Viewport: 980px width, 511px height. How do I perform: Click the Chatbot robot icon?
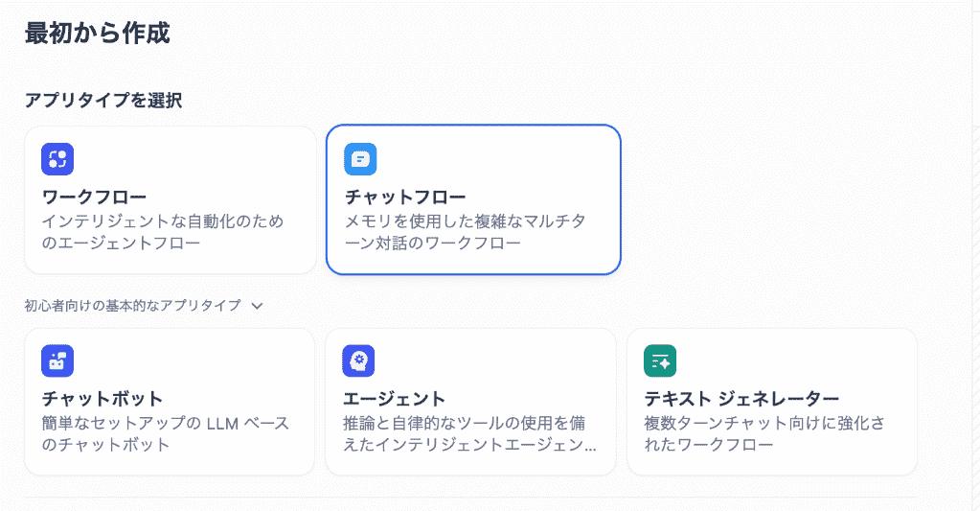57,360
